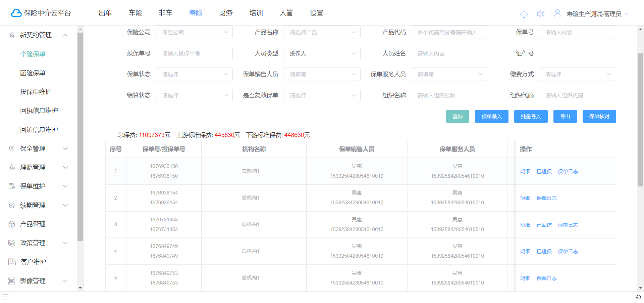Open the 寿险生产测试-管理员 account menu

pyautogui.click(x=597, y=14)
